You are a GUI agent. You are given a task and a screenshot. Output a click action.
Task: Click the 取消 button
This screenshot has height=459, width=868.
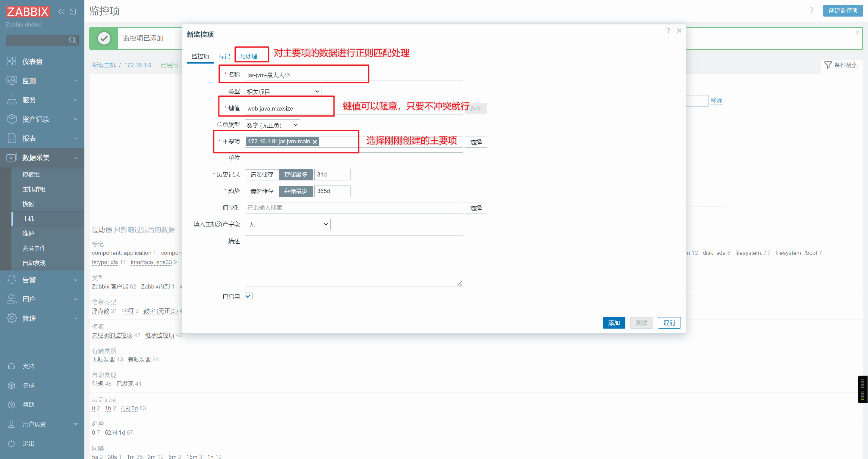tap(669, 323)
